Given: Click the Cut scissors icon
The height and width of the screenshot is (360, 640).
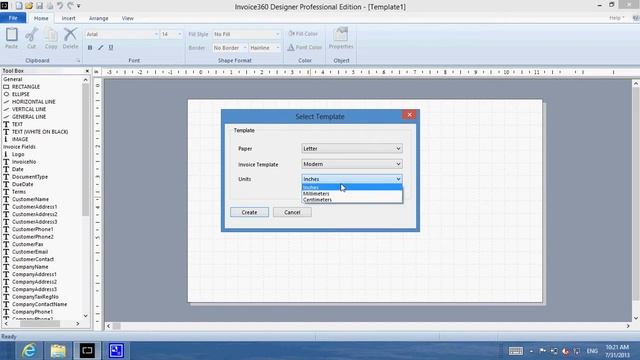Looking at the screenshot, I should pyautogui.click(x=31, y=38).
